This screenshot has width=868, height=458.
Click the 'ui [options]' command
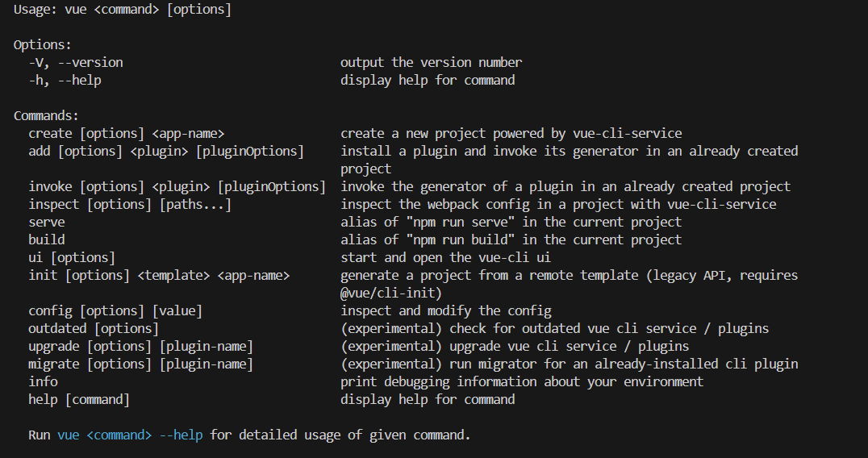pos(72,257)
